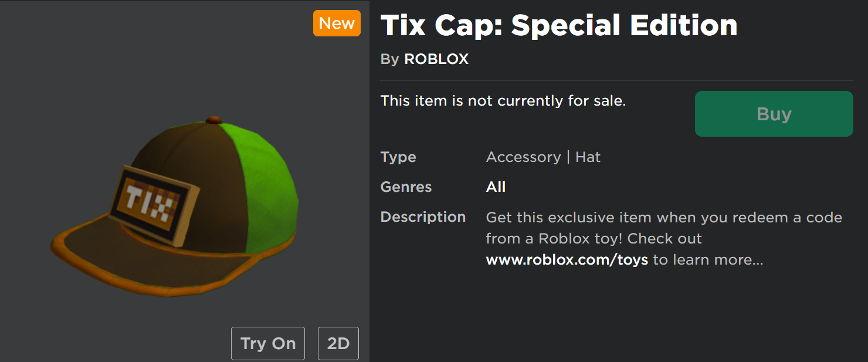Click the Description row label
Image resolution: width=868 pixels, height=362 pixels.
(423, 216)
